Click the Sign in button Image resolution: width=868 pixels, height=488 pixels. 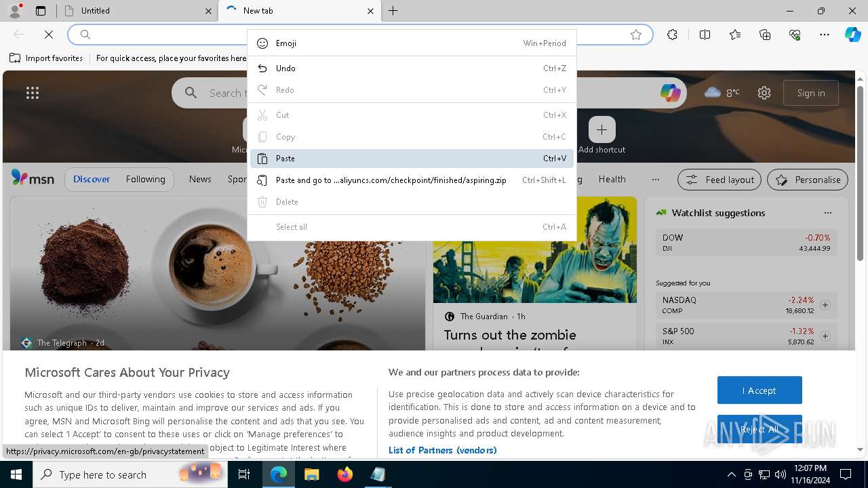pyautogui.click(x=811, y=93)
